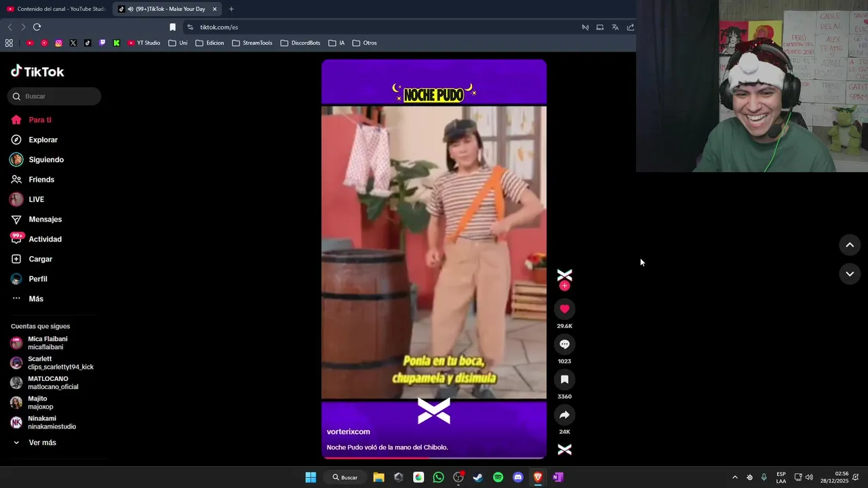This screenshot has width=868, height=488.
Task: Open the YT Studio bookmark
Action: pos(144,43)
